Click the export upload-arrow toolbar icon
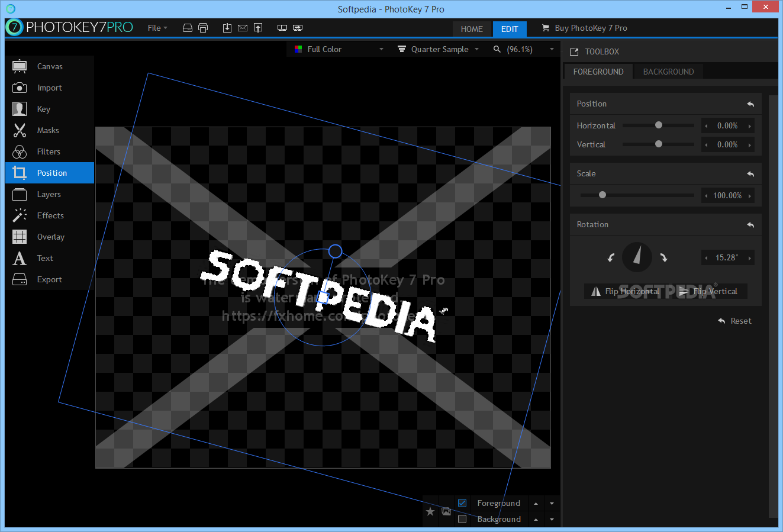Image resolution: width=783 pixels, height=532 pixels. tap(258, 28)
